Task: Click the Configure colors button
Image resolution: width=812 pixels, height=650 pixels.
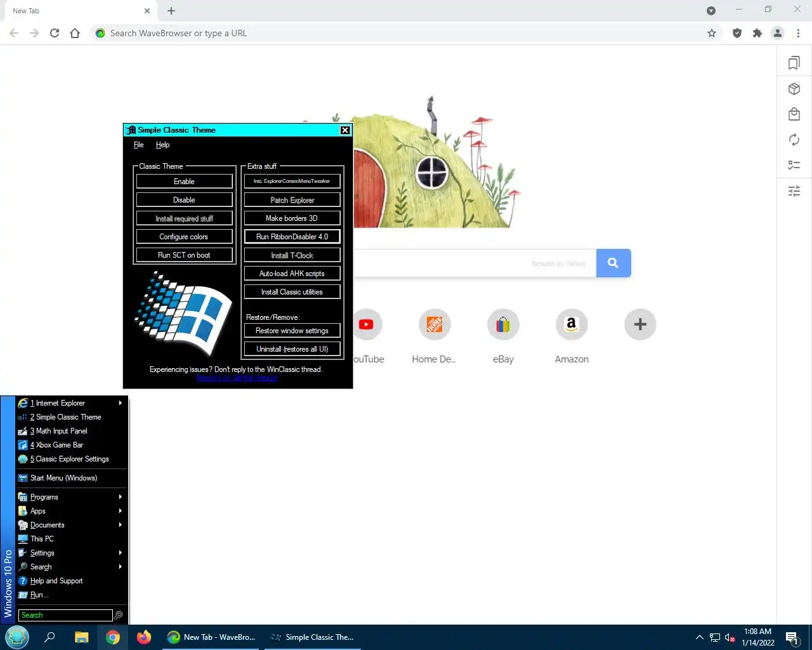Action: (184, 237)
